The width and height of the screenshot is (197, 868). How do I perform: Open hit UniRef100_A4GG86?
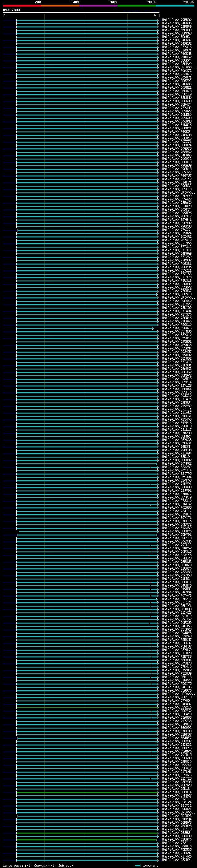coord(177,23)
